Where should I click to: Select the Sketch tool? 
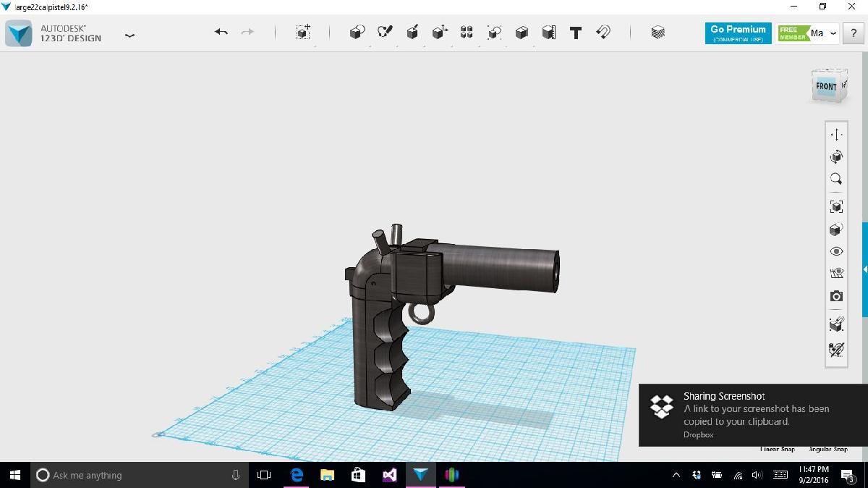pyautogui.click(x=383, y=33)
